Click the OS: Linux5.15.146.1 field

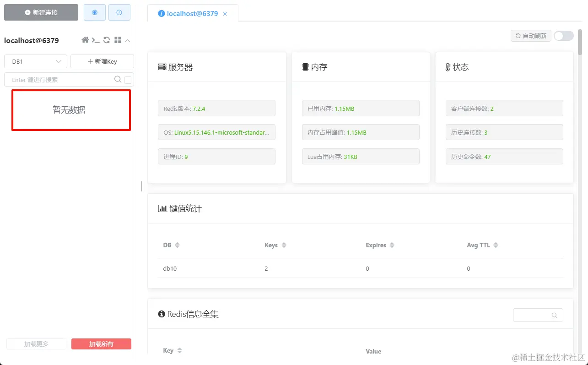(x=216, y=132)
